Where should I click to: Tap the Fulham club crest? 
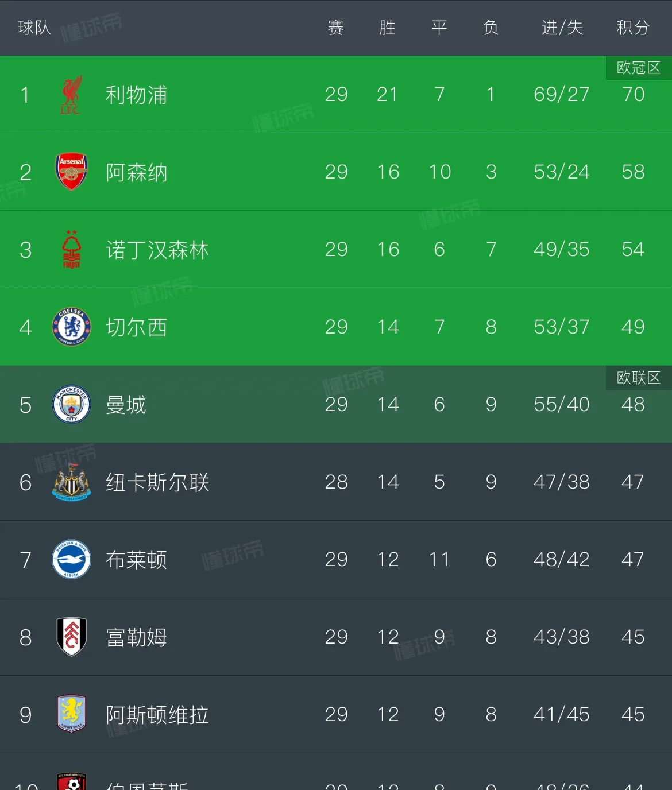tap(71, 637)
